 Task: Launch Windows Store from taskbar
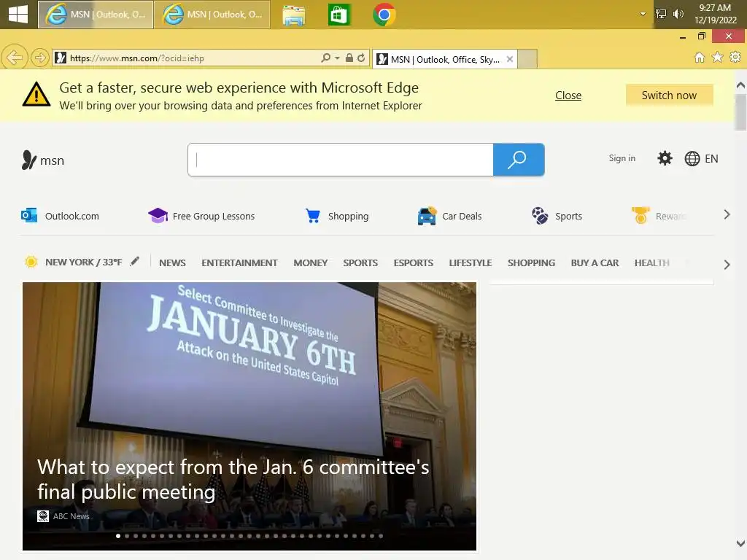click(x=338, y=15)
